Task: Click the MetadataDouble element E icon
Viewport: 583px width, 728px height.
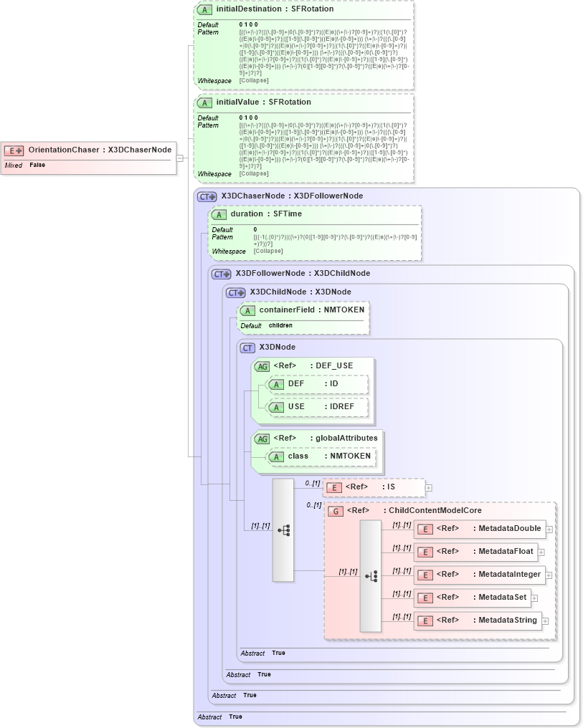Action: tap(425, 530)
